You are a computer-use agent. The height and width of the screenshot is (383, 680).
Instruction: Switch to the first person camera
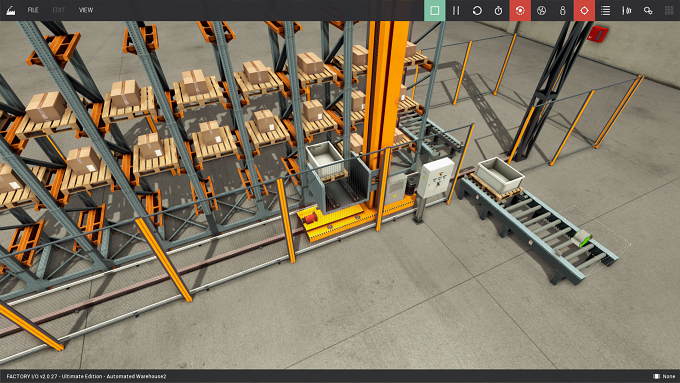click(x=562, y=10)
